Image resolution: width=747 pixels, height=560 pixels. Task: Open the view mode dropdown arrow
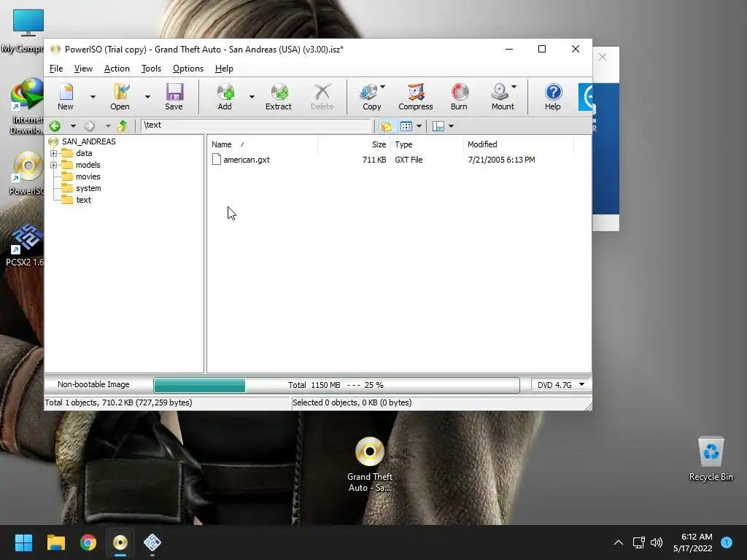pos(419,126)
